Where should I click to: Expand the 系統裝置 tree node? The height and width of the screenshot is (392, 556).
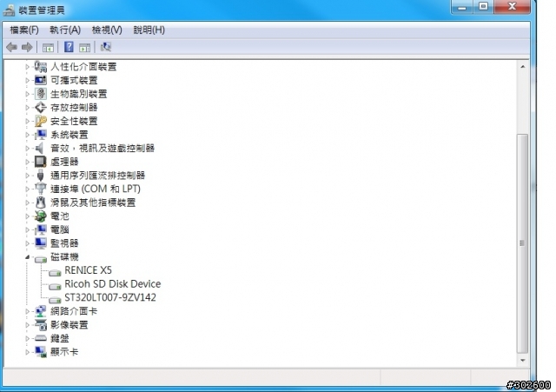pyautogui.click(x=27, y=135)
